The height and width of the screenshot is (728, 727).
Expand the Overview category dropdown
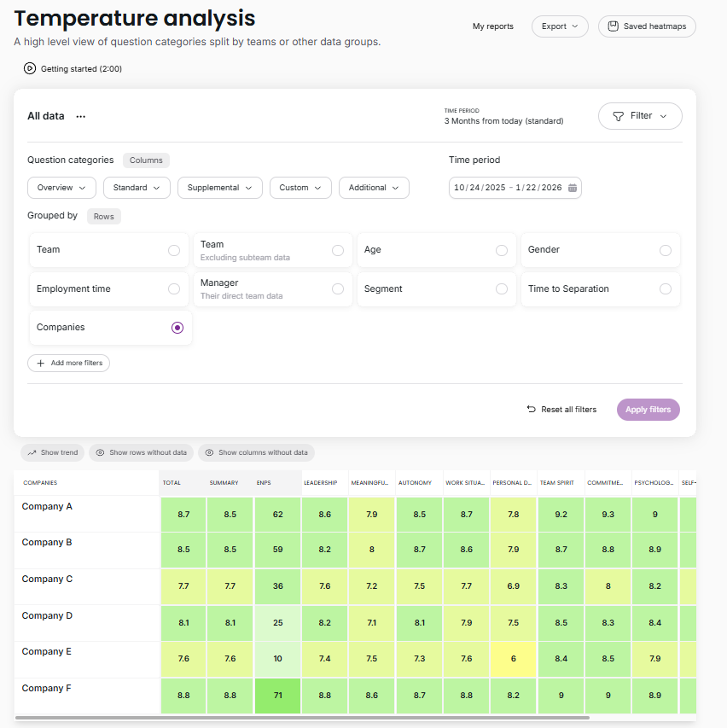61,188
